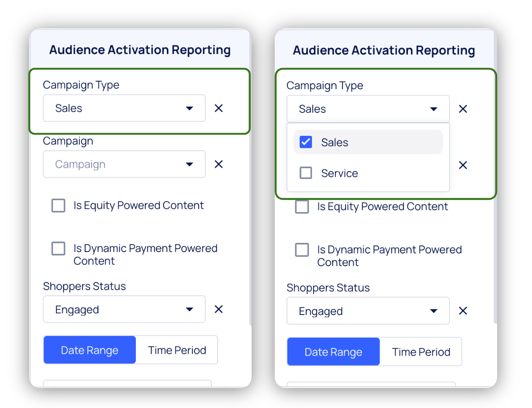Check the Service option in dropdown list
532x408 pixels.
click(x=306, y=173)
